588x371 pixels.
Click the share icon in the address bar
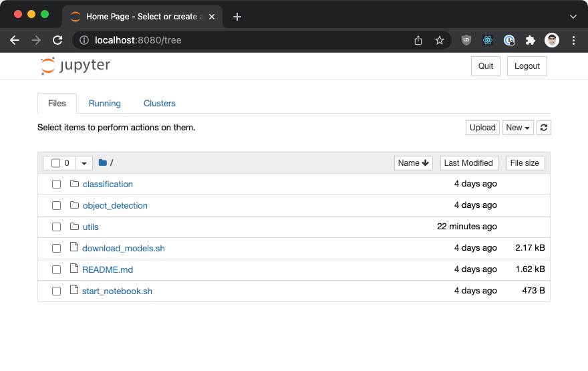point(418,40)
